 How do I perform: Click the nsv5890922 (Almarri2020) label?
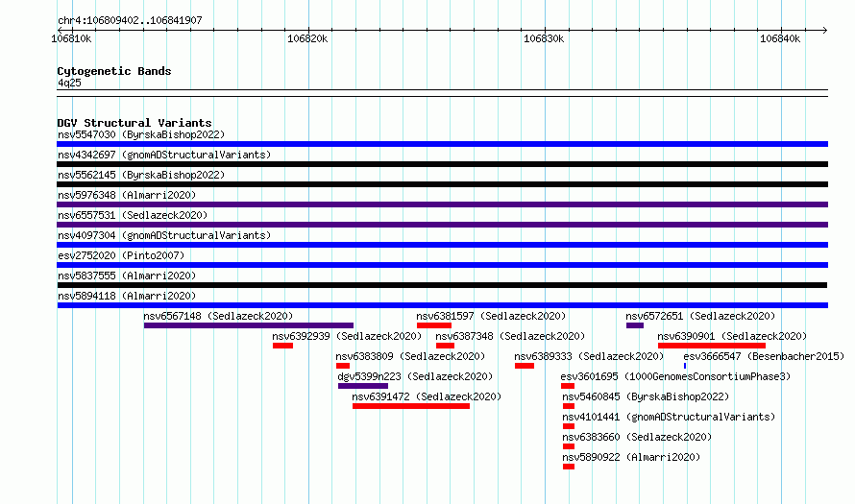(631, 457)
